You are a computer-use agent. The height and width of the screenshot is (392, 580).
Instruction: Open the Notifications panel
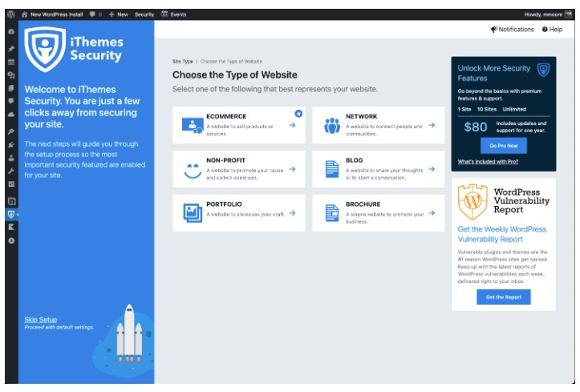[x=512, y=30]
